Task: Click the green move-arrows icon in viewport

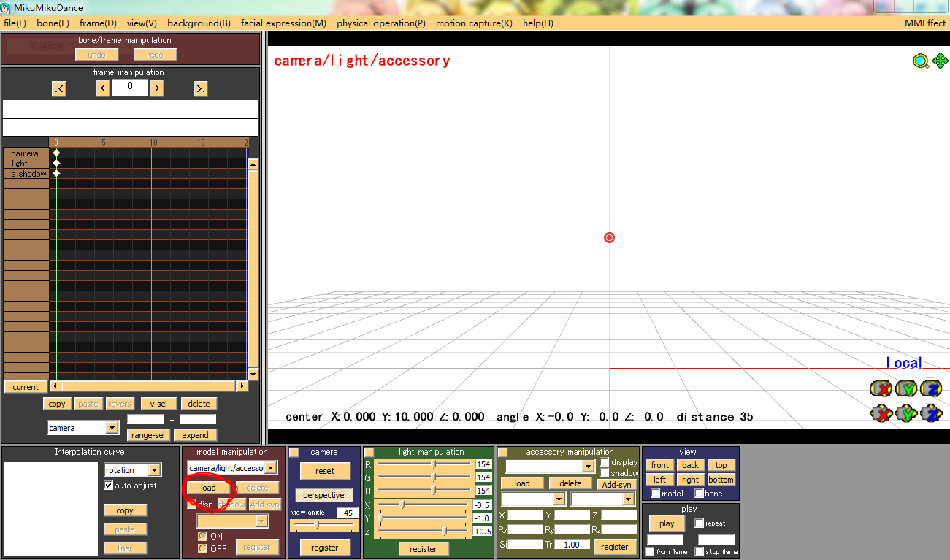Action: [940, 61]
